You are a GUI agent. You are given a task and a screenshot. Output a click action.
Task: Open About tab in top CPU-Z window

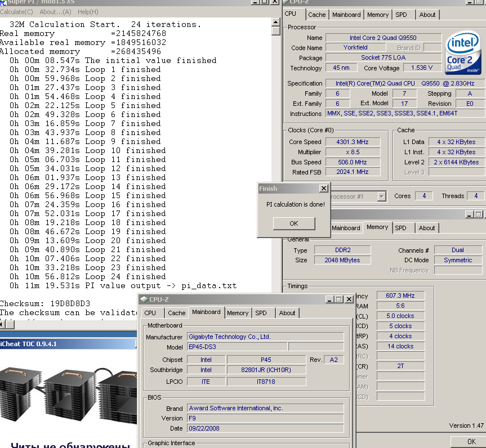[427, 15]
